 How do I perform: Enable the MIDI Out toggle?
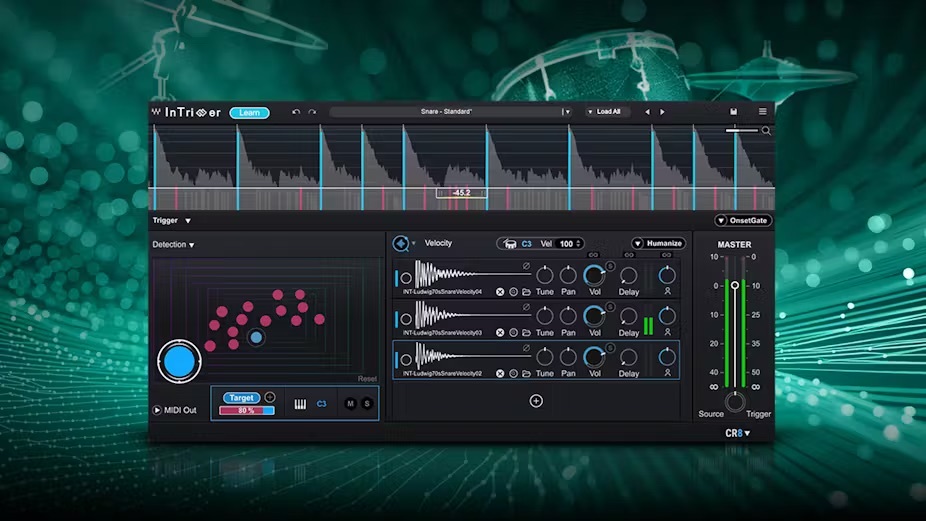coord(157,410)
